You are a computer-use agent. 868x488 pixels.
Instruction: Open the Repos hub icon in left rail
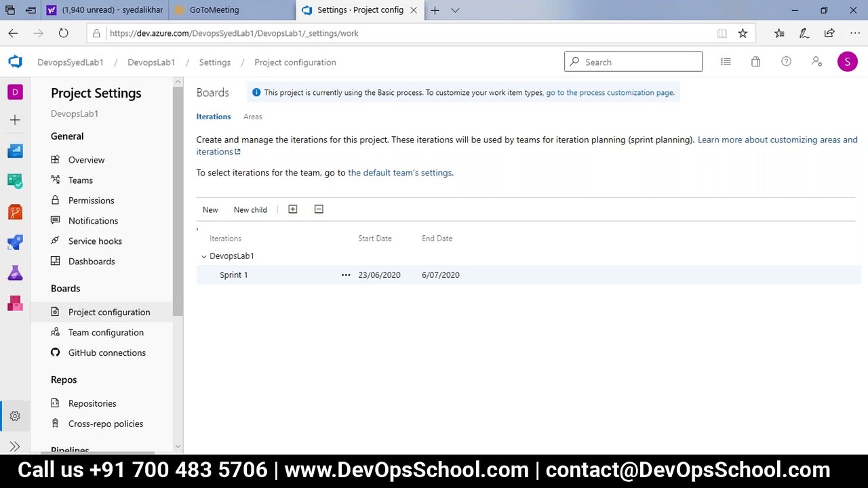pyautogui.click(x=15, y=211)
